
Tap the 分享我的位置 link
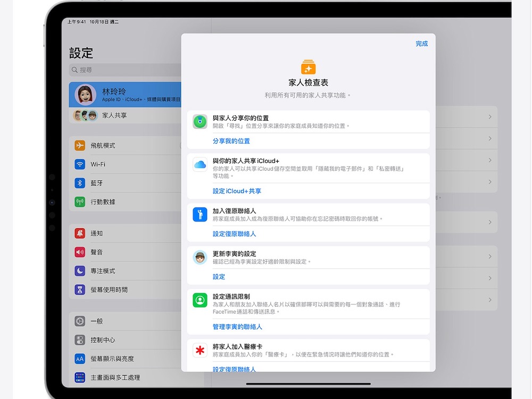[x=231, y=141]
